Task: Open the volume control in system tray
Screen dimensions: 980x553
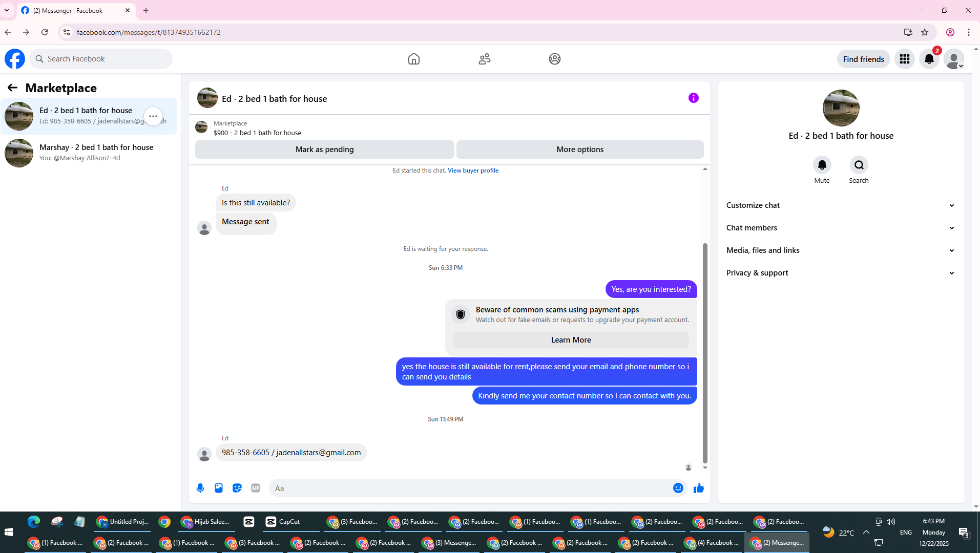Action: pos(891,522)
